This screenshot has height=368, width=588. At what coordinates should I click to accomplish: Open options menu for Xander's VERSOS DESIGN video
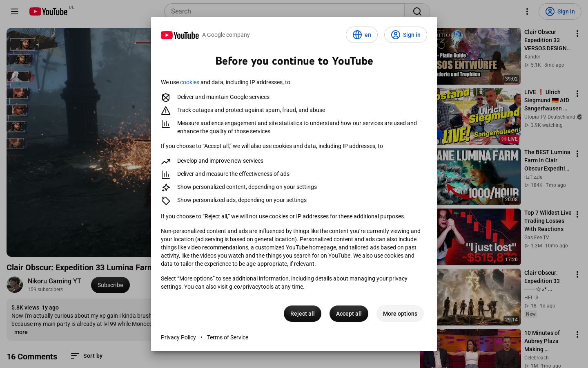point(577,34)
